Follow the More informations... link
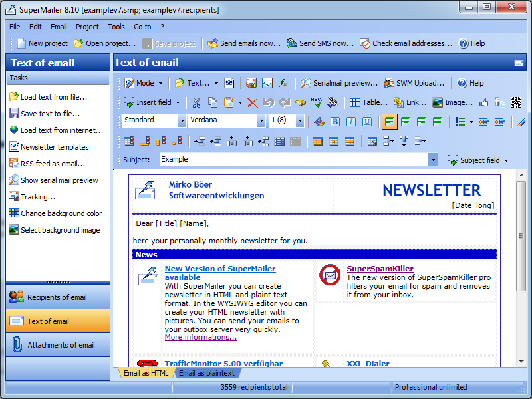The height and width of the screenshot is (399, 532). pyautogui.click(x=201, y=337)
